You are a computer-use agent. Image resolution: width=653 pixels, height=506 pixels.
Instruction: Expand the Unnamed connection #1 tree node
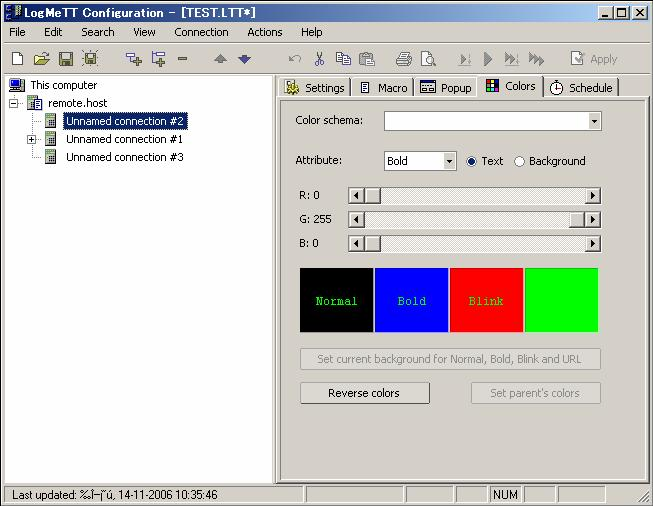31,139
